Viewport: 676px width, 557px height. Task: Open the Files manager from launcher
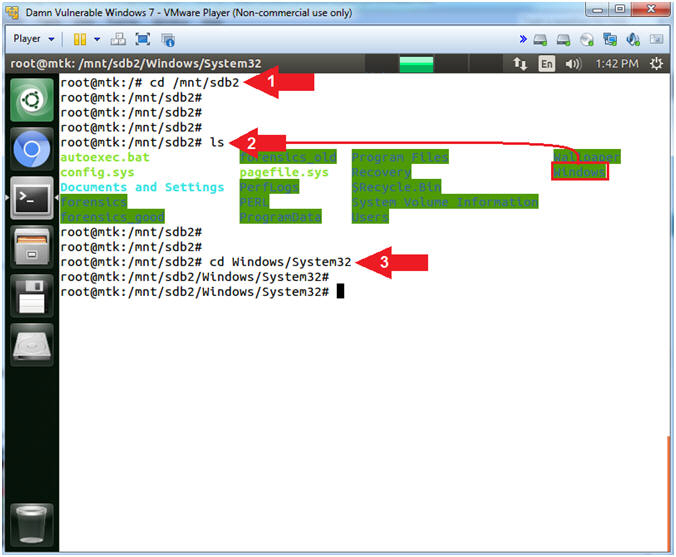pyautogui.click(x=32, y=247)
